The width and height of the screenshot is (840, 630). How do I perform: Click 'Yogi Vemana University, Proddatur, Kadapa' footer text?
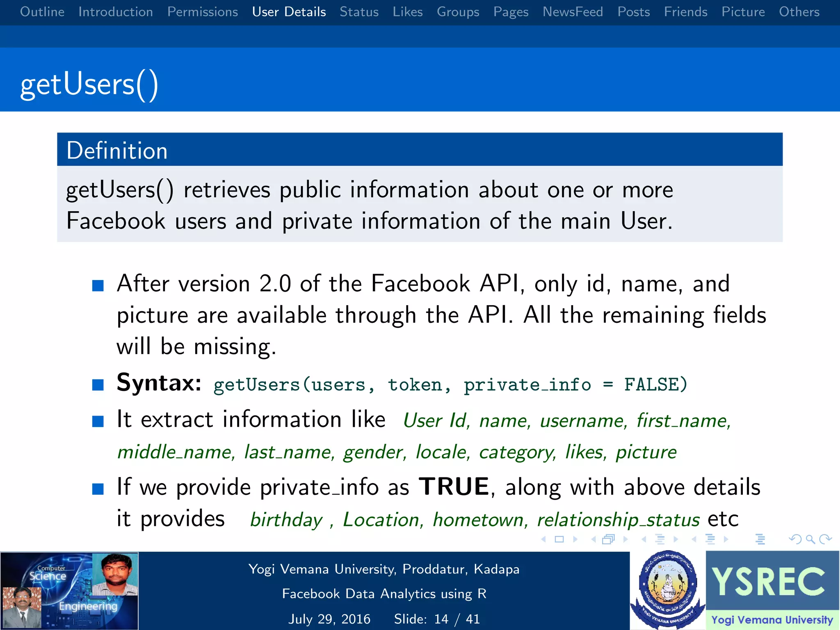click(384, 569)
